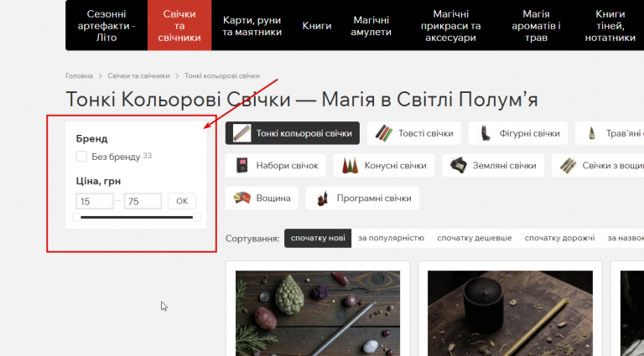Click count 33 next to Без бренду
644x356 pixels.
[x=147, y=156]
